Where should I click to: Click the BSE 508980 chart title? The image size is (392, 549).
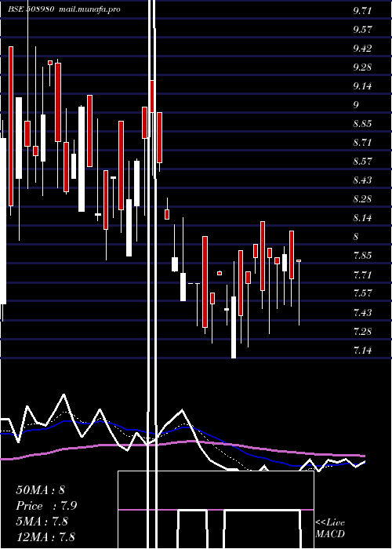click(x=31, y=9)
